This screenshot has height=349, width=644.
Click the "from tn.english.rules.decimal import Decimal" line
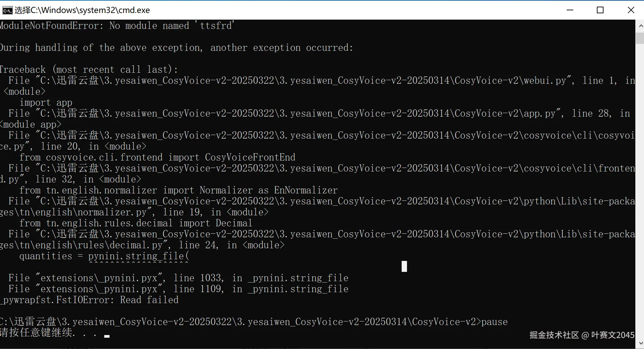pos(136,223)
